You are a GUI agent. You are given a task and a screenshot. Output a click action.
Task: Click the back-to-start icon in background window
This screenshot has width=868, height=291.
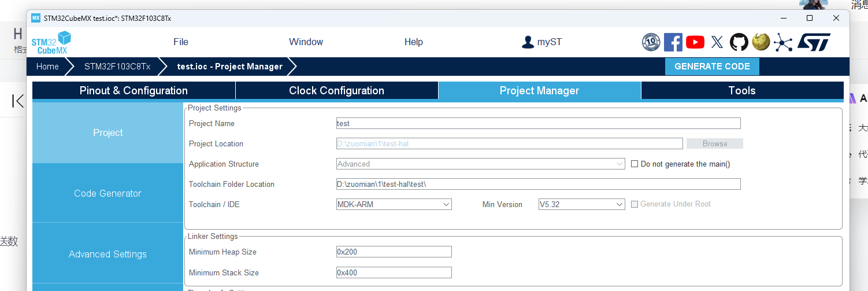pos(18,101)
